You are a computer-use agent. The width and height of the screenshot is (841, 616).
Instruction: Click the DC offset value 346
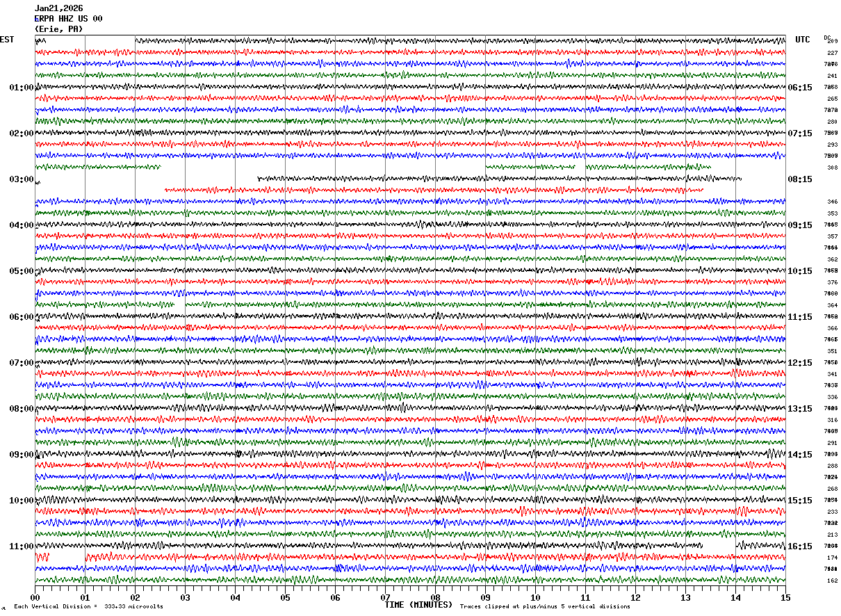pyautogui.click(x=832, y=202)
